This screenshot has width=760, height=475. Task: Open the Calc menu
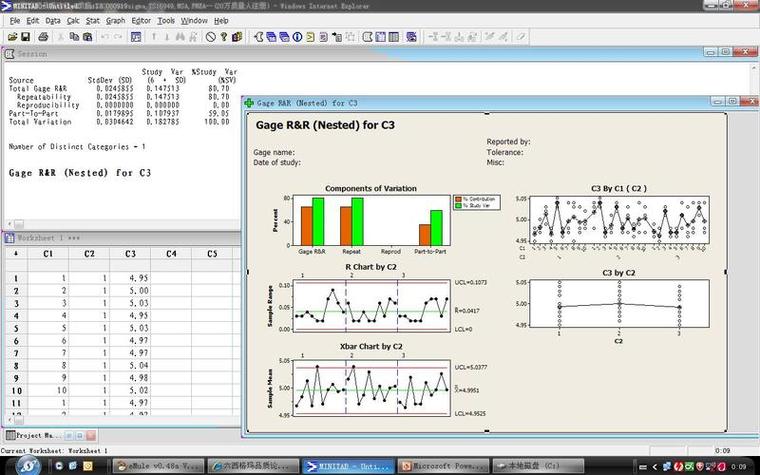pos(73,21)
